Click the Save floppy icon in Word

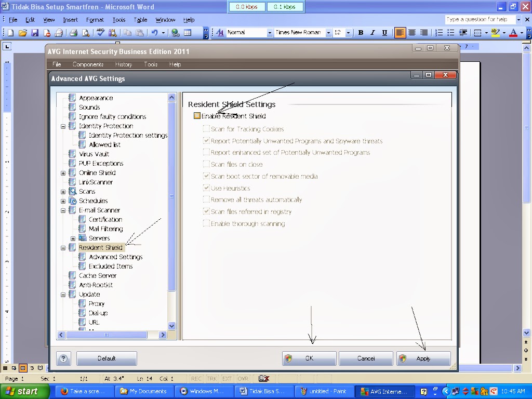coord(35,33)
